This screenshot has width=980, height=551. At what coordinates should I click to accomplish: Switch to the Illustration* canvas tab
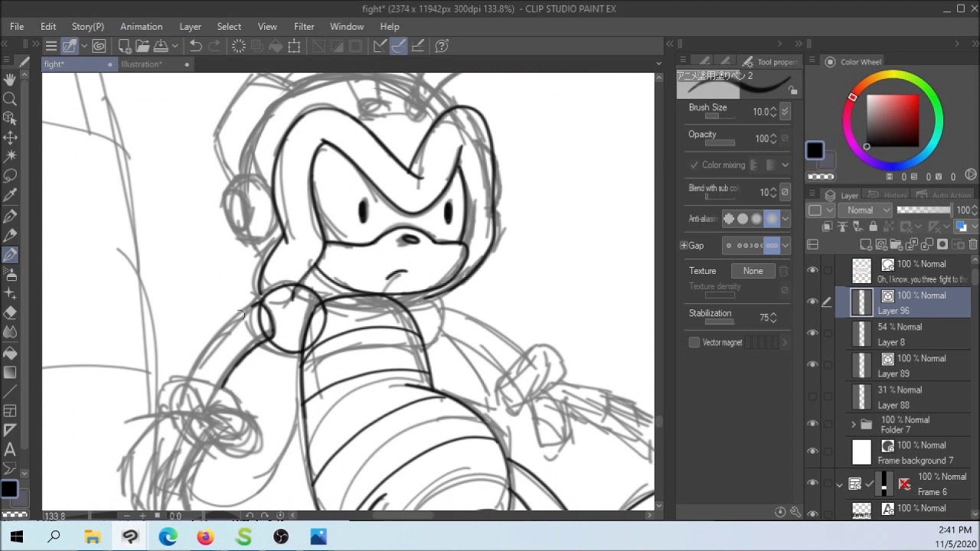tap(155, 64)
